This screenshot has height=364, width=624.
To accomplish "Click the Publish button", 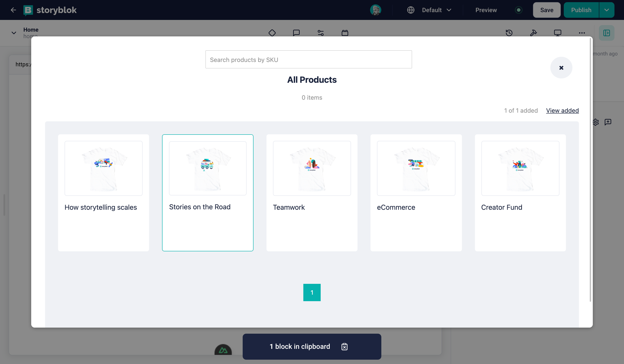I will pos(581,10).
